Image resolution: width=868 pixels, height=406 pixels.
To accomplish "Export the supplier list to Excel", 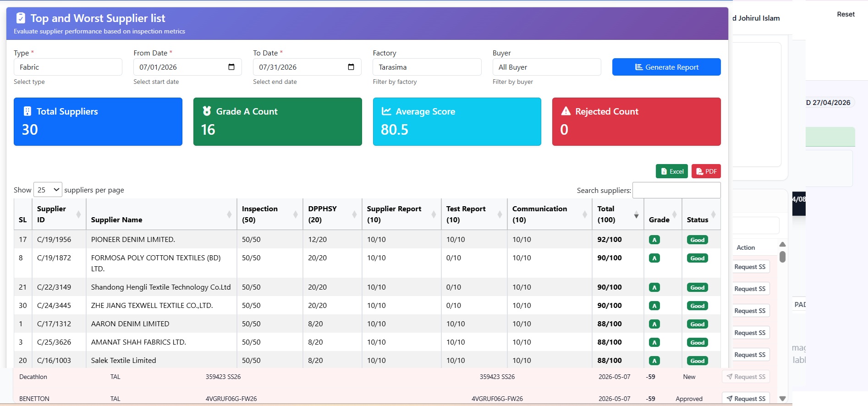I will pyautogui.click(x=672, y=171).
